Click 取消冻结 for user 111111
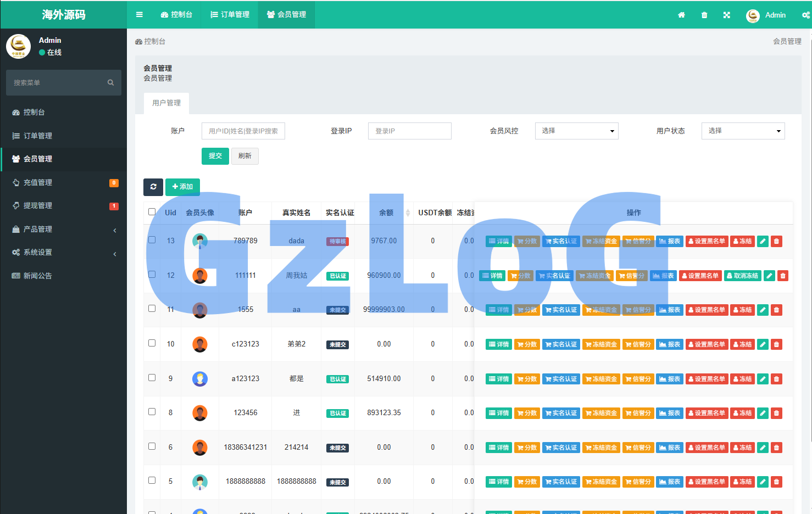This screenshot has width=812, height=514. (742, 276)
